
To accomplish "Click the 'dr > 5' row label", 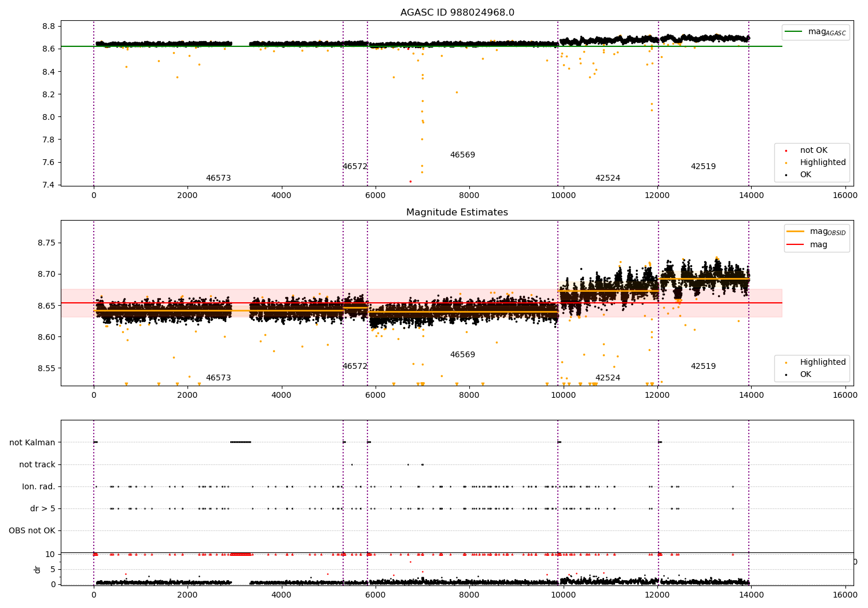I will click(x=43, y=509).
